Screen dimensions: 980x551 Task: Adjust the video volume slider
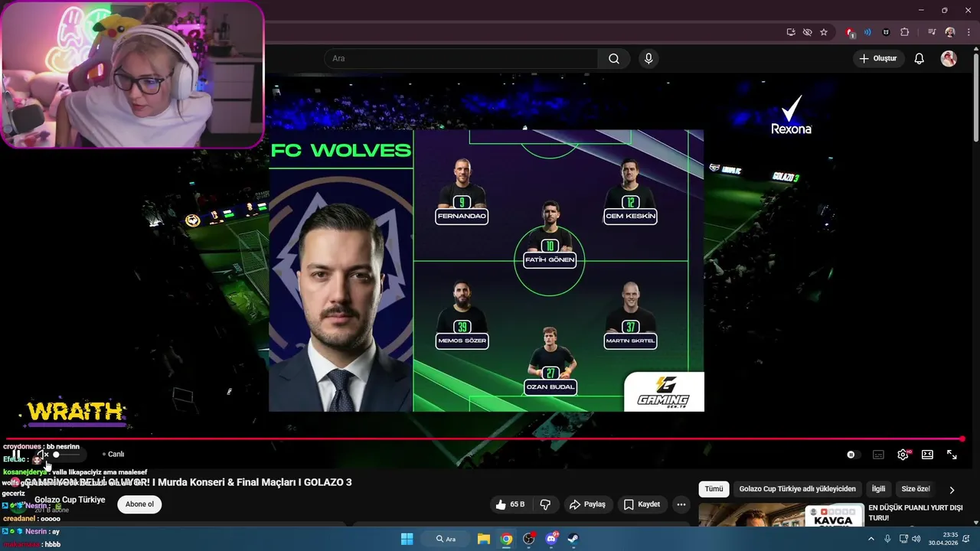[66, 455]
